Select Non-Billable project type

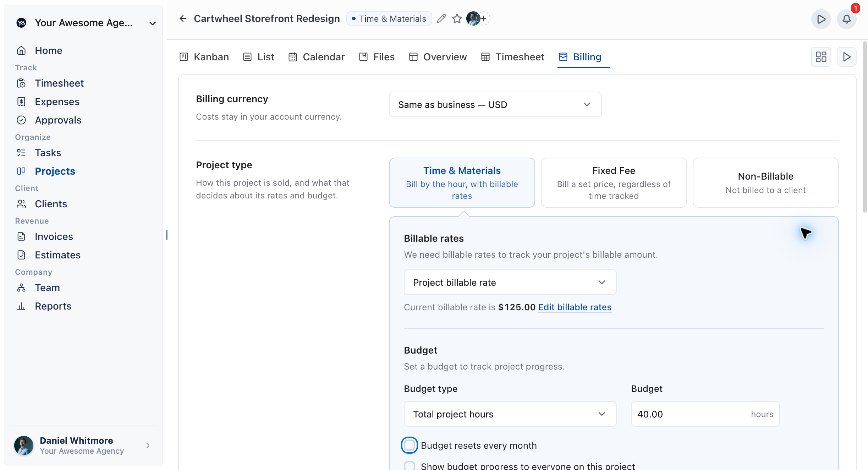tap(765, 182)
